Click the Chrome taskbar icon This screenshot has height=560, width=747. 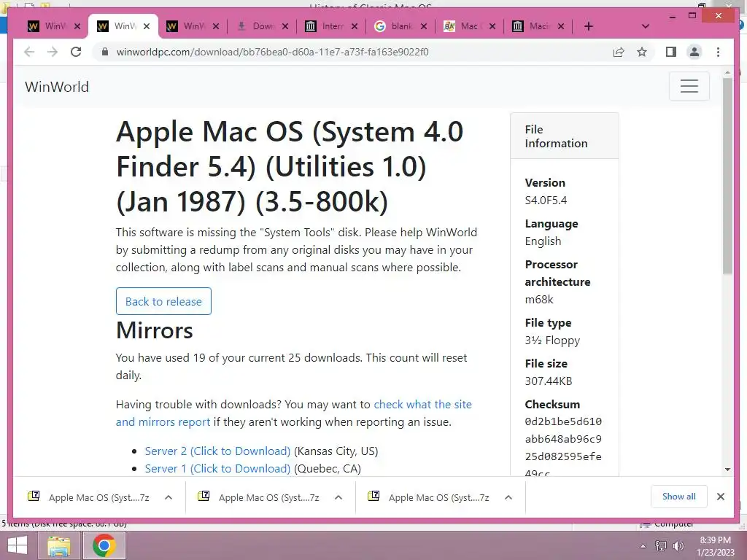pos(104,545)
